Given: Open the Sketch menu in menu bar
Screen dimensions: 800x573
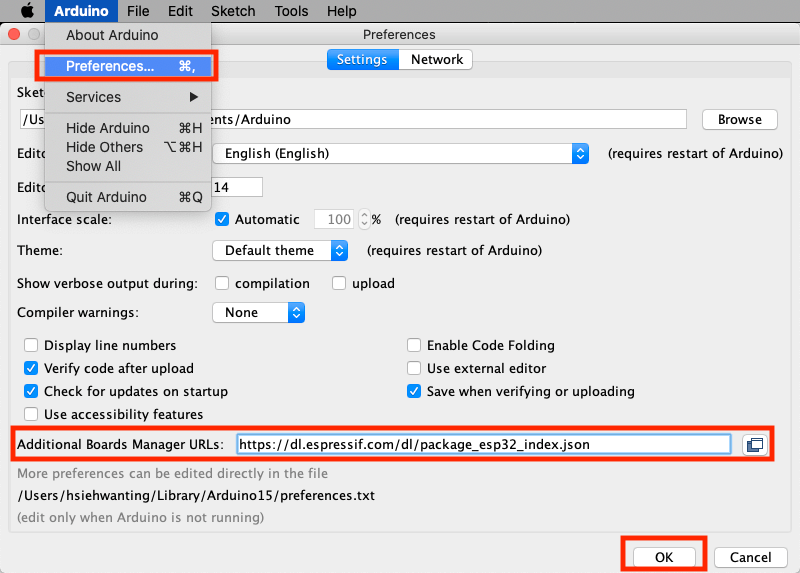Looking at the screenshot, I should coord(233,11).
